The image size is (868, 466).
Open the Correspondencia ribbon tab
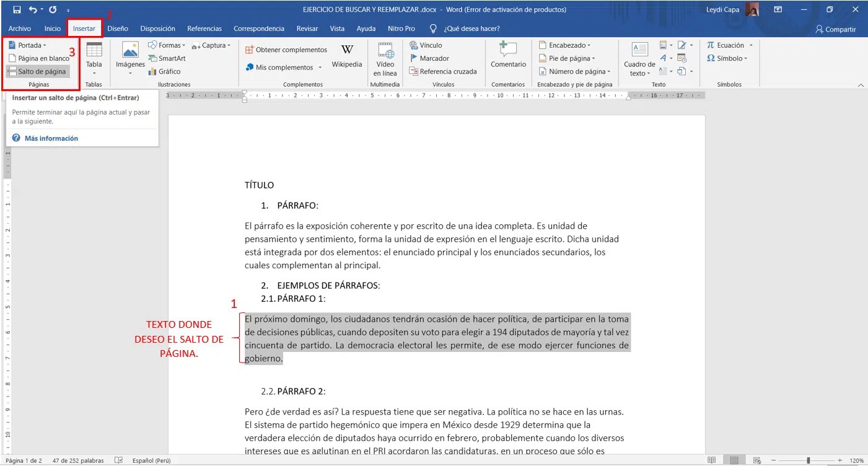(x=259, y=28)
